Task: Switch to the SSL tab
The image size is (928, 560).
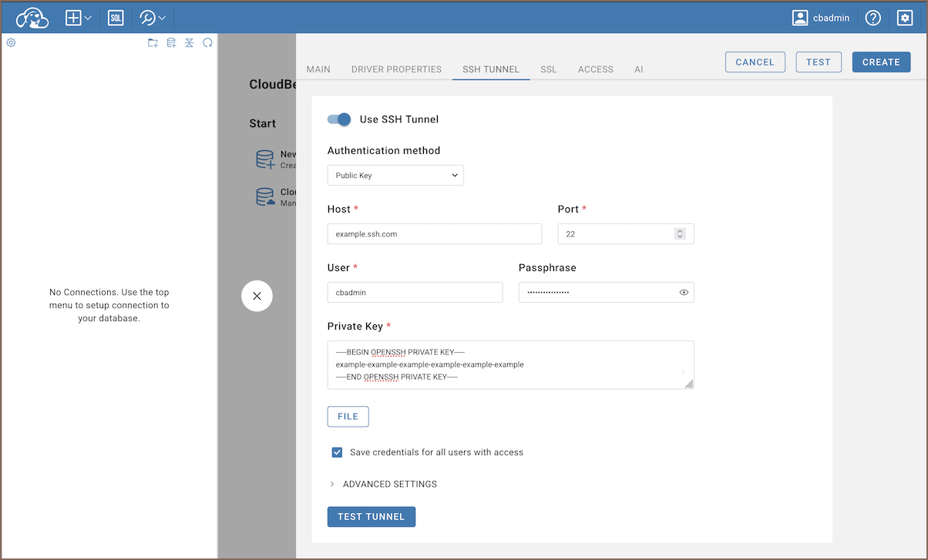Action: pos(548,69)
